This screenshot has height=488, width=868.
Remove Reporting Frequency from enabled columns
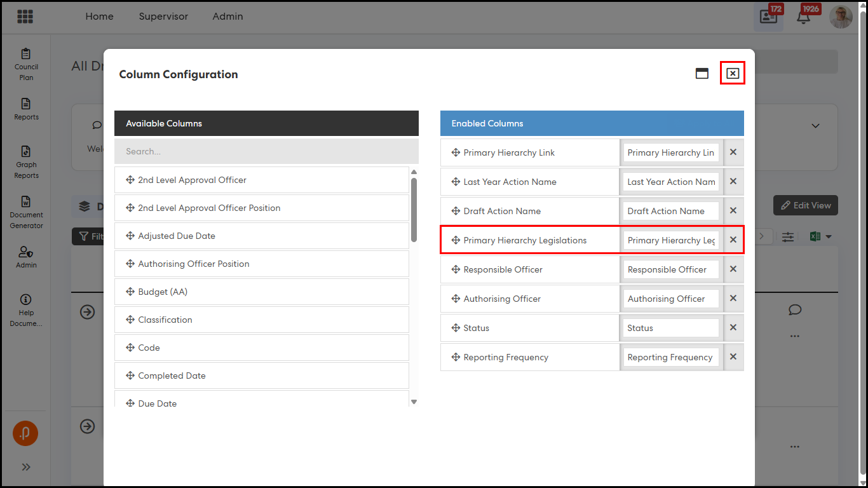733,357
